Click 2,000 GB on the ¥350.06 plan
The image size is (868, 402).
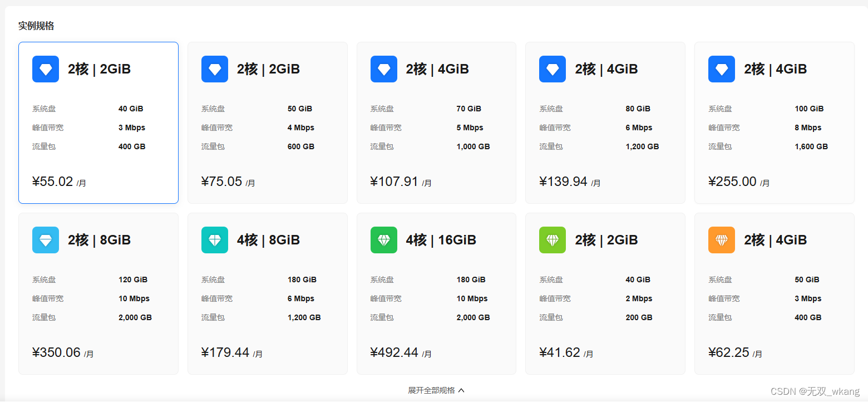[x=135, y=317]
